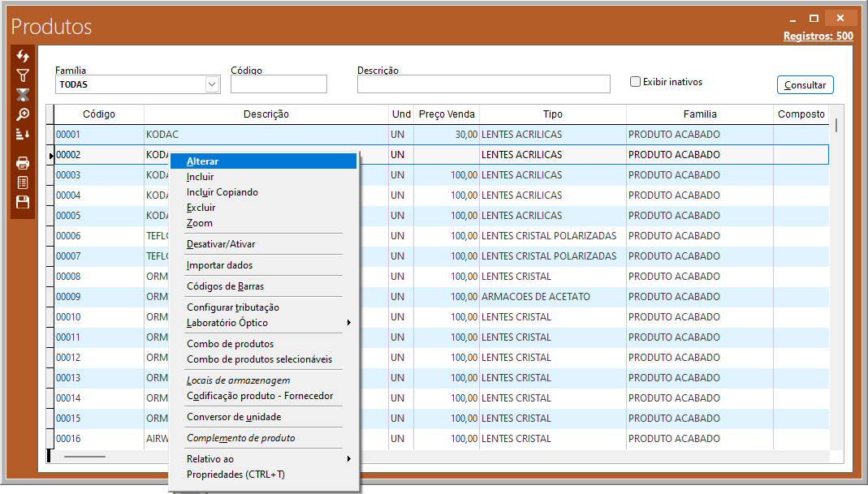Click the funnel filter icon
Screen dimensions: 868x494
(x=23, y=75)
